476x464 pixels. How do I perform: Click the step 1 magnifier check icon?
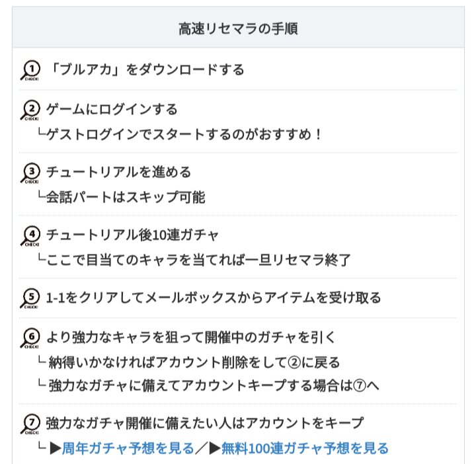(31, 69)
